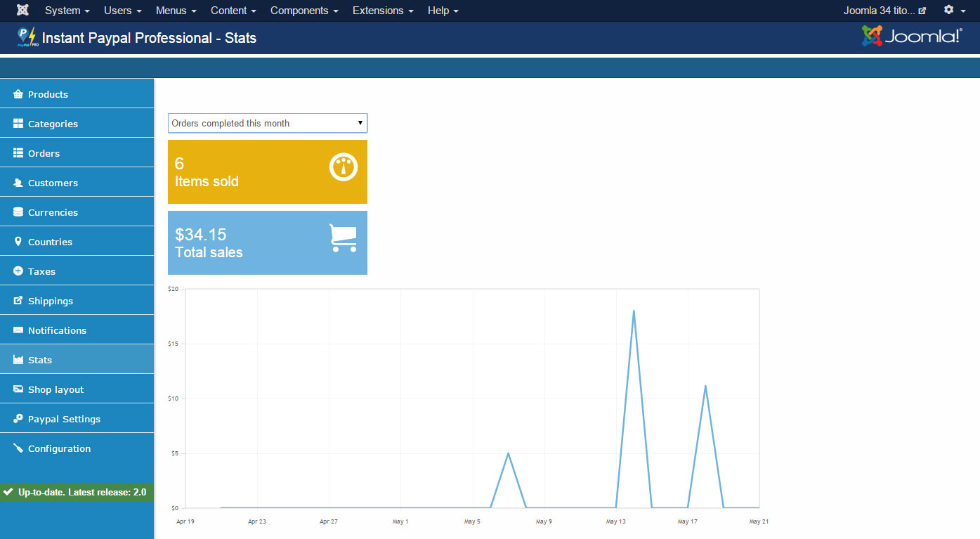Open the Menus menu
This screenshot has width=980, height=539.
point(176,11)
